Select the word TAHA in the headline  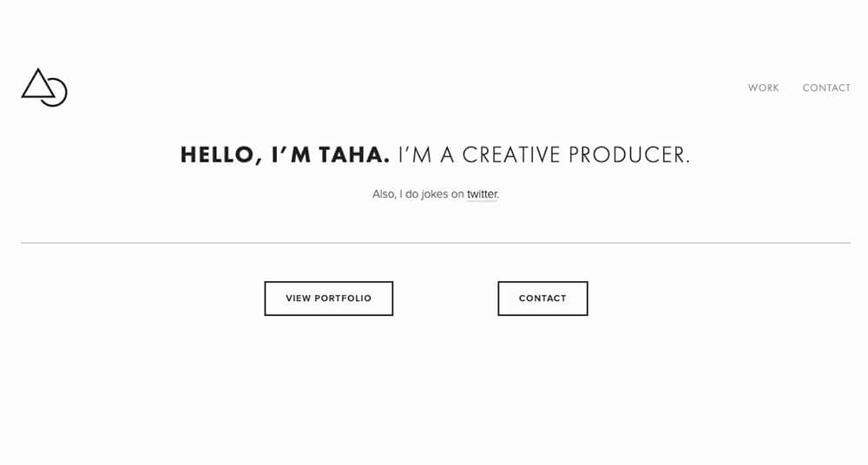tap(354, 154)
